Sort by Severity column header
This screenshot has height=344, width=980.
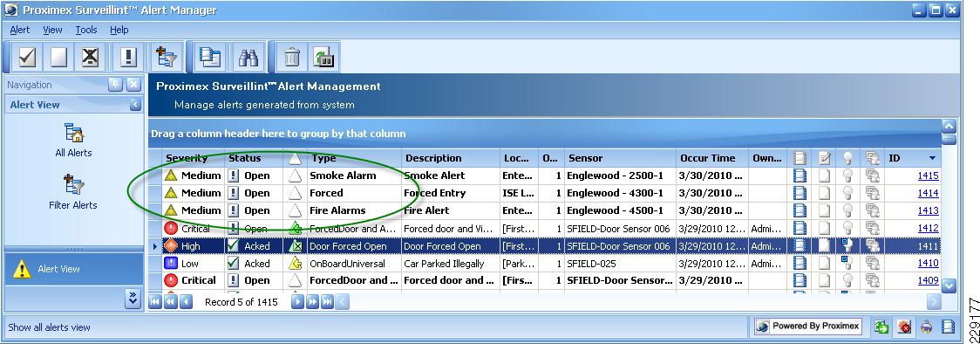[193, 158]
